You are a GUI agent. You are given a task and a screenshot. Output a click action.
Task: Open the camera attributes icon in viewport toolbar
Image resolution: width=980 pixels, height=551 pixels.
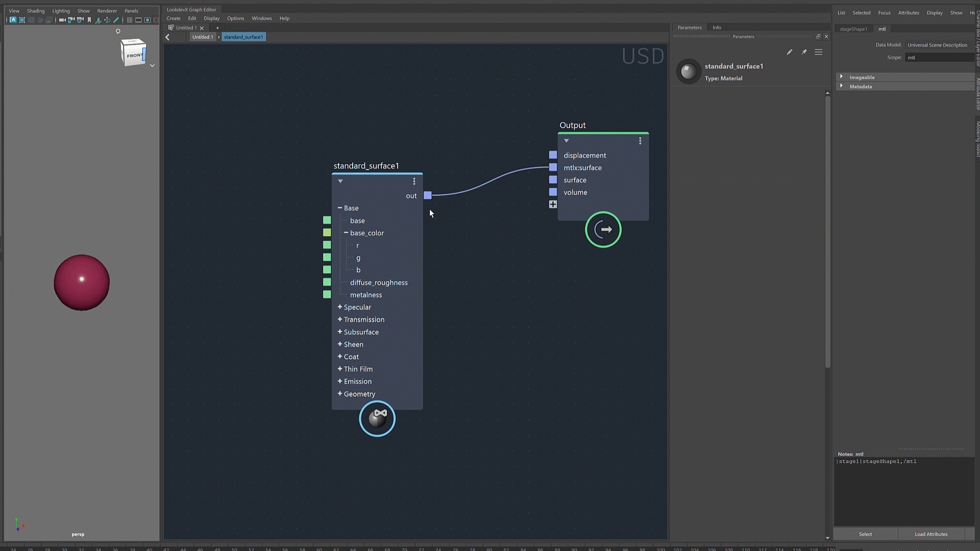pyautogui.click(x=80, y=20)
